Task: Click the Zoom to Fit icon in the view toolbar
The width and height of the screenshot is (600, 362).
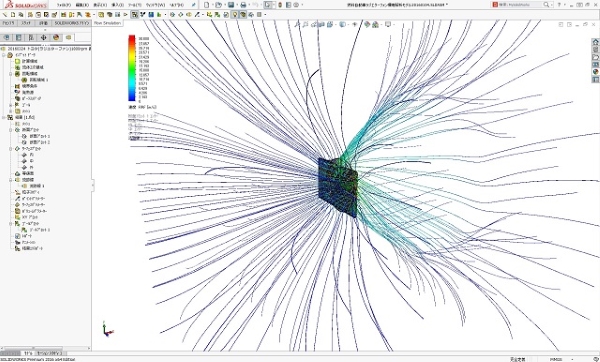Action: pos(297,24)
